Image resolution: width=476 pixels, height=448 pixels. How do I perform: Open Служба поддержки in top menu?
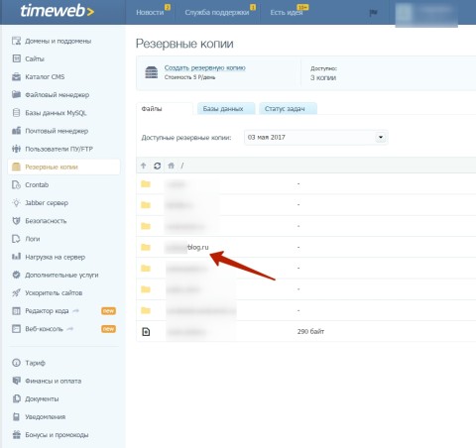point(217,12)
